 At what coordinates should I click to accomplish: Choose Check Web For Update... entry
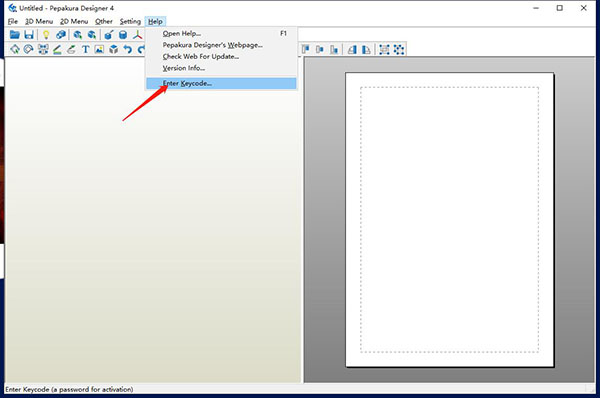221,56
